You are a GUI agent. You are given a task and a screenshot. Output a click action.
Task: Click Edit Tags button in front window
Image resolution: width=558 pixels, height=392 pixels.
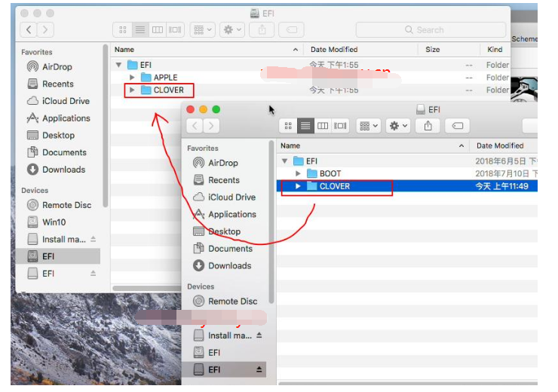click(458, 126)
